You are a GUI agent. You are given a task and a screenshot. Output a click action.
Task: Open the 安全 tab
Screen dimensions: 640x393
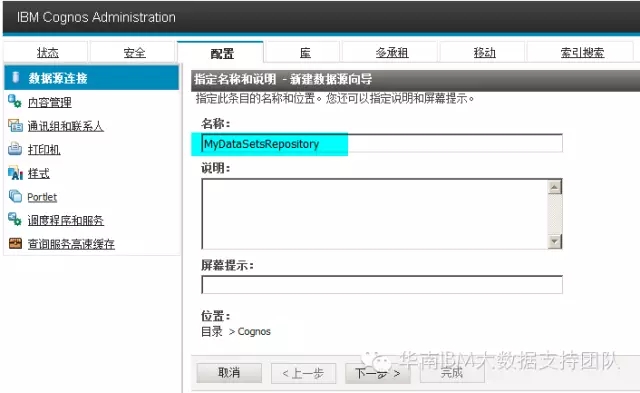pyautogui.click(x=134, y=53)
